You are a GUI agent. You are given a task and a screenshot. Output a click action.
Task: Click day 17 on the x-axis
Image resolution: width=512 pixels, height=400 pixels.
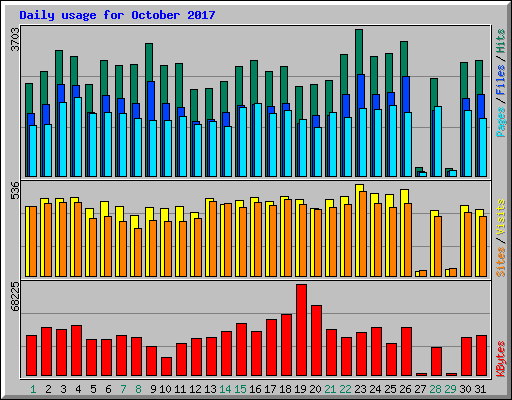(270, 389)
